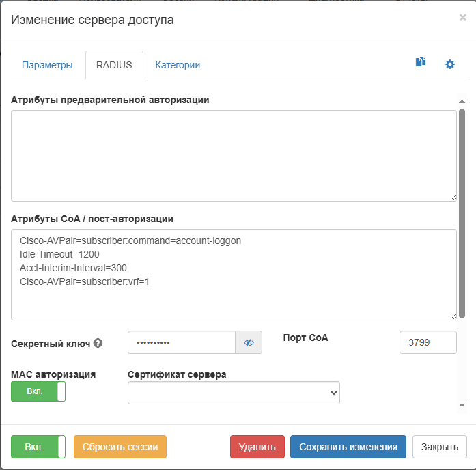This screenshot has height=470, width=476.
Task: Click into the Секретный ключ password field
Action: point(182,342)
